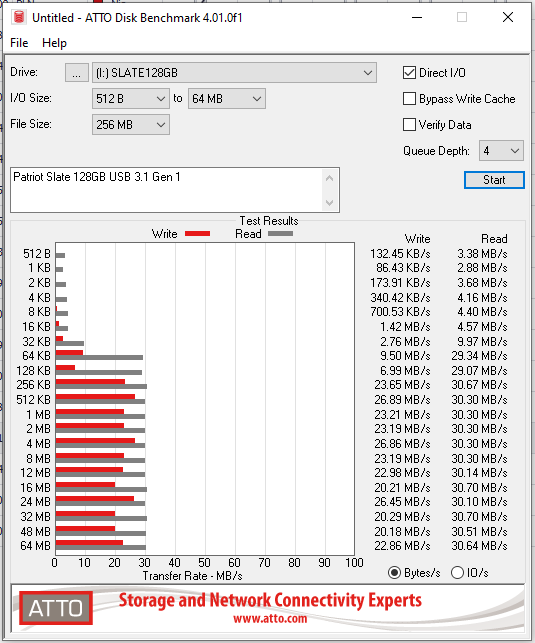Click the 29.34 MB/s read value
This screenshot has height=643, width=535.
tap(479, 356)
